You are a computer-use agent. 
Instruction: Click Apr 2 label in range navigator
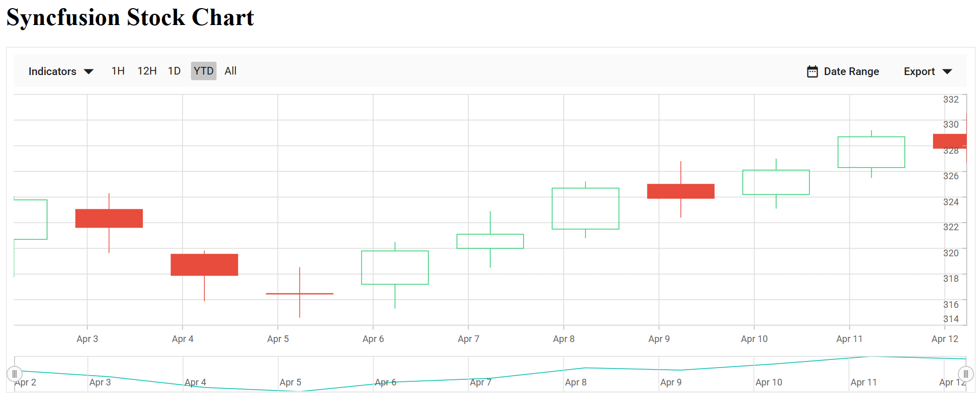(x=26, y=382)
